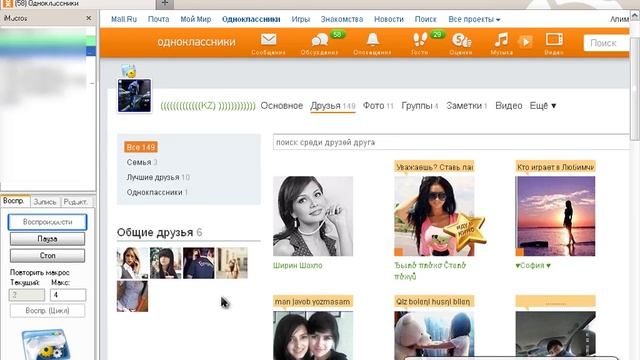Open Мой Мир link

point(196,19)
